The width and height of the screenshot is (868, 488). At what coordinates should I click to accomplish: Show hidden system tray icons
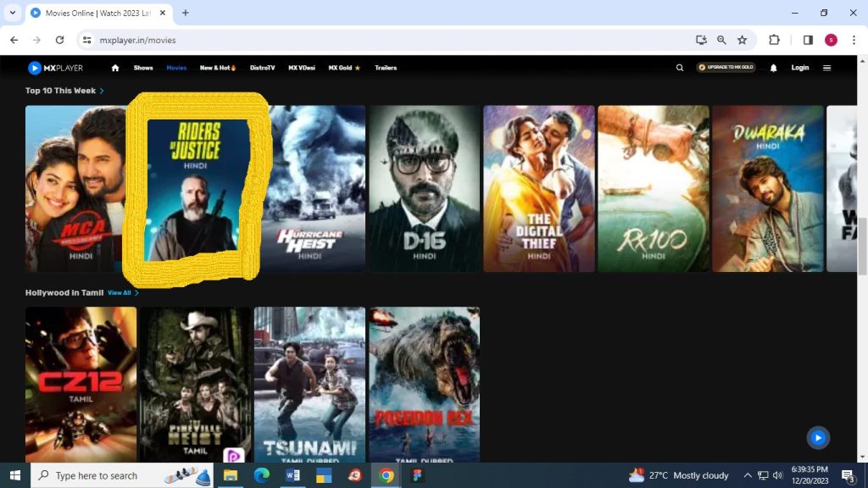click(x=748, y=475)
